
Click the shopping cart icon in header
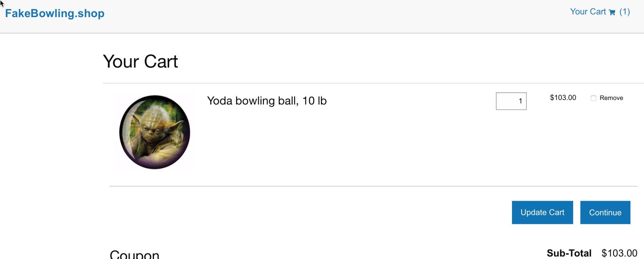[612, 12]
